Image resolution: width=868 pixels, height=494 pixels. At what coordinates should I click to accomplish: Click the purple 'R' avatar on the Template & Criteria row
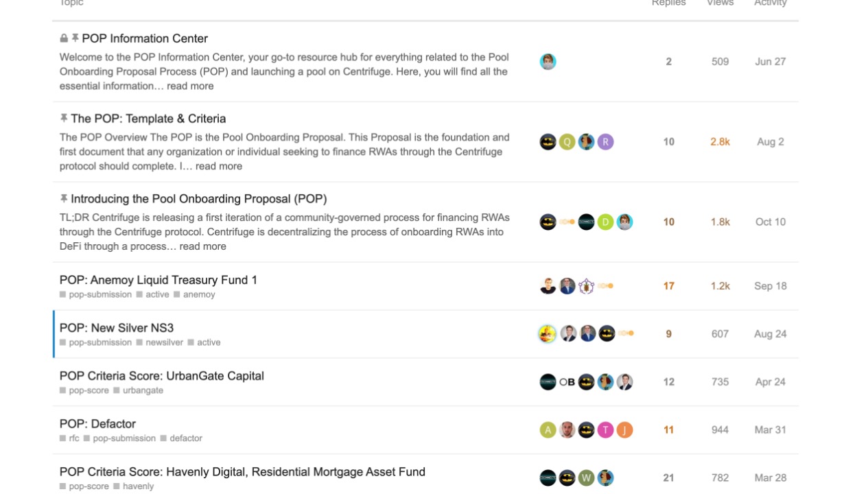[605, 142]
